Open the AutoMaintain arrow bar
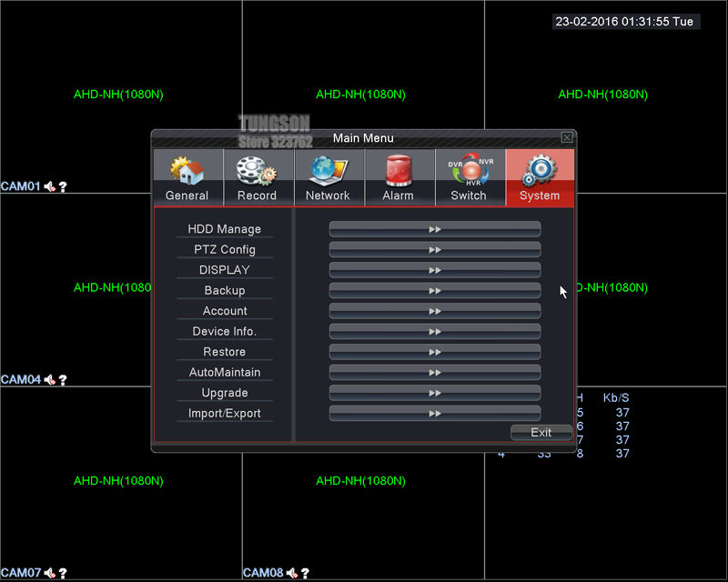728x582 pixels. click(435, 372)
